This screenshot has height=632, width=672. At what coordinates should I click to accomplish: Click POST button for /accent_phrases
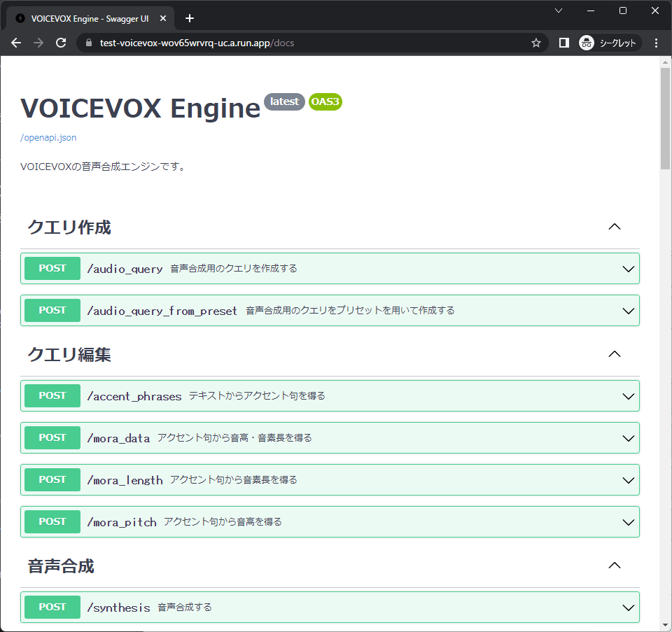pyautogui.click(x=52, y=395)
